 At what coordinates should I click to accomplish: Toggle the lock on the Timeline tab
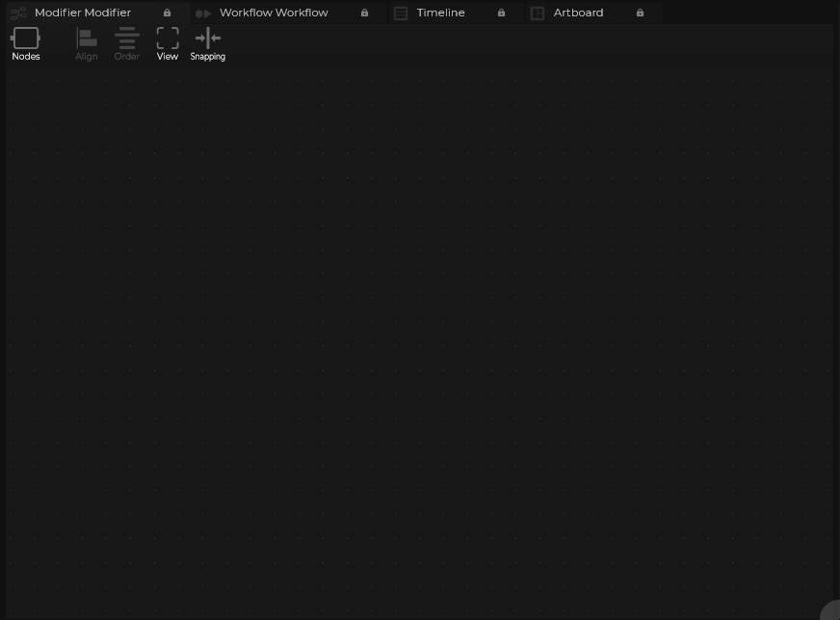tap(501, 13)
